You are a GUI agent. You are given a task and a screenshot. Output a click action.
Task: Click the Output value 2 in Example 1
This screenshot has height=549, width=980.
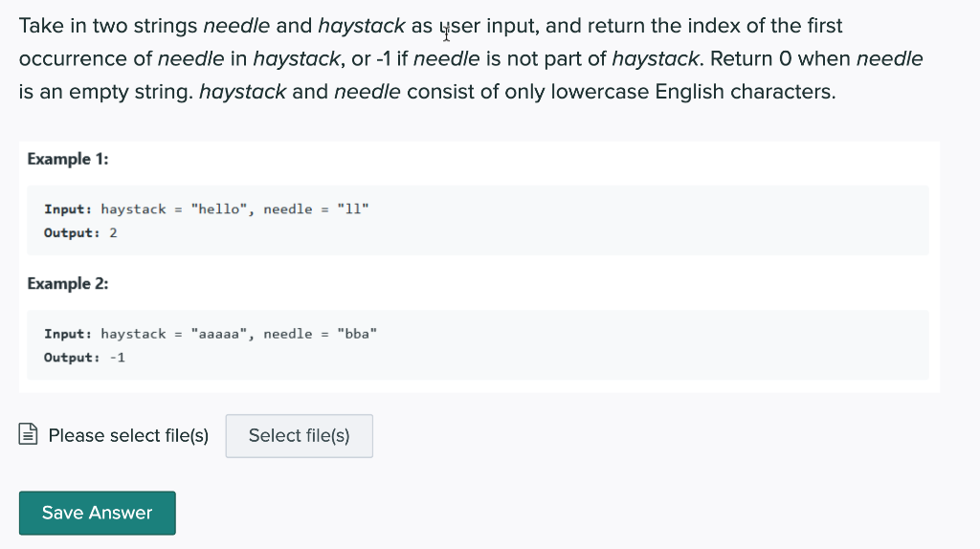tap(113, 233)
